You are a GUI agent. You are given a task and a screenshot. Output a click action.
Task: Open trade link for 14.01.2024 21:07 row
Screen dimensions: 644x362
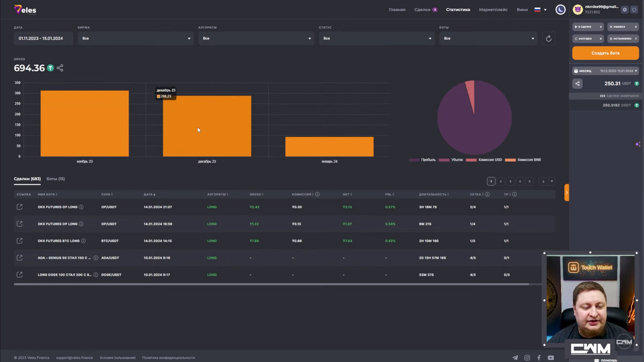pyautogui.click(x=20, y=207)
